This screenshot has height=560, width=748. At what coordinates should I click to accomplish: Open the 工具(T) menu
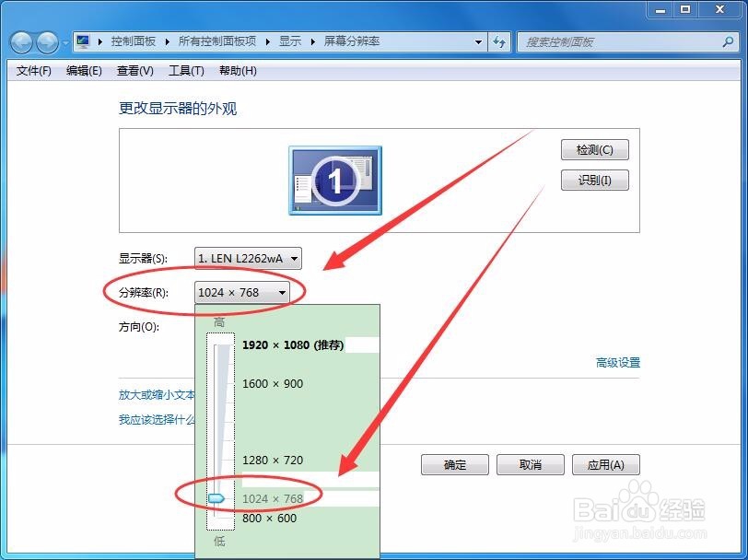(x=184, y=70)
